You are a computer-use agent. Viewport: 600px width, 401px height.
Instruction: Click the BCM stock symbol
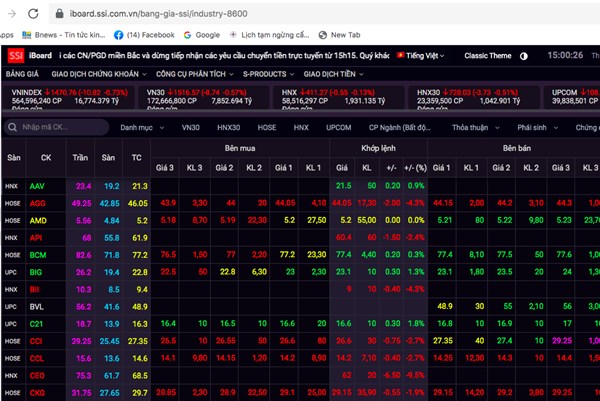tap(38, 256)
